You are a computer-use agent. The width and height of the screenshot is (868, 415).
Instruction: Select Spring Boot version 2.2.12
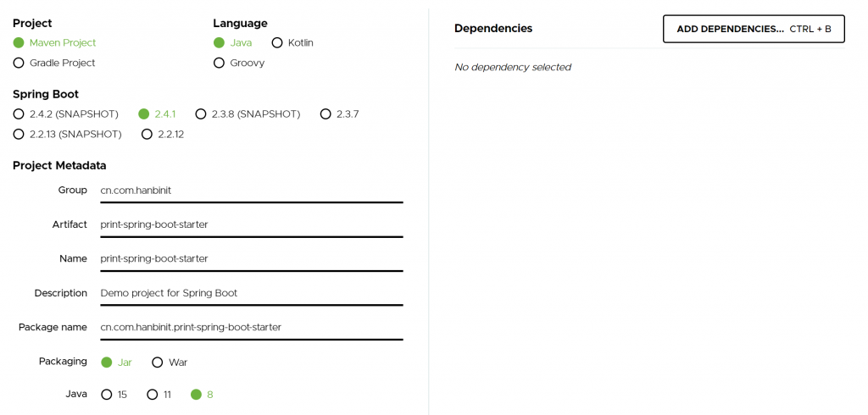click(162, 134)
